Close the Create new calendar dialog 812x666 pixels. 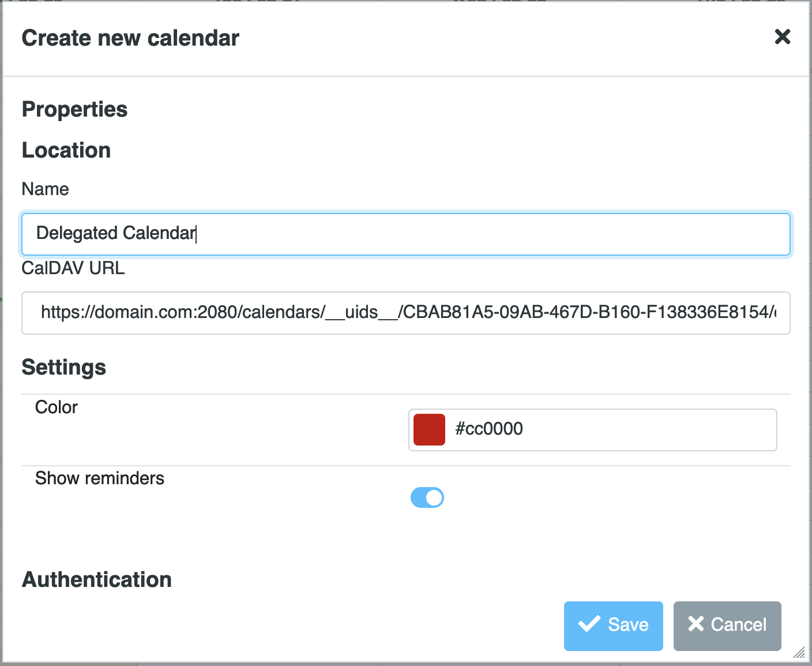pos(782,37)
